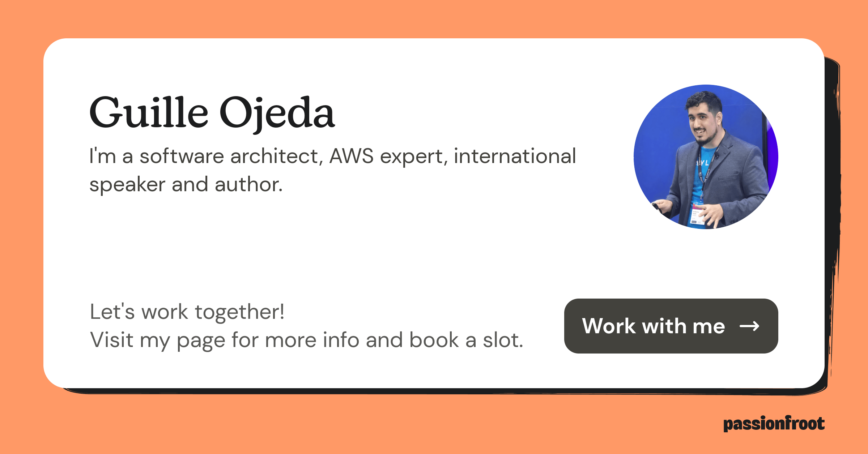Click the Visit my page text line
This screenshot has width=868, height=454.
[x=306, y=340]
